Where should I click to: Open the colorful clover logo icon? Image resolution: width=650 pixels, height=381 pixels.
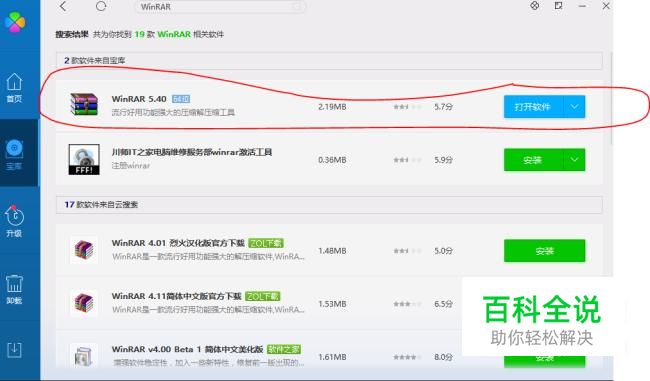coord(15,22)
